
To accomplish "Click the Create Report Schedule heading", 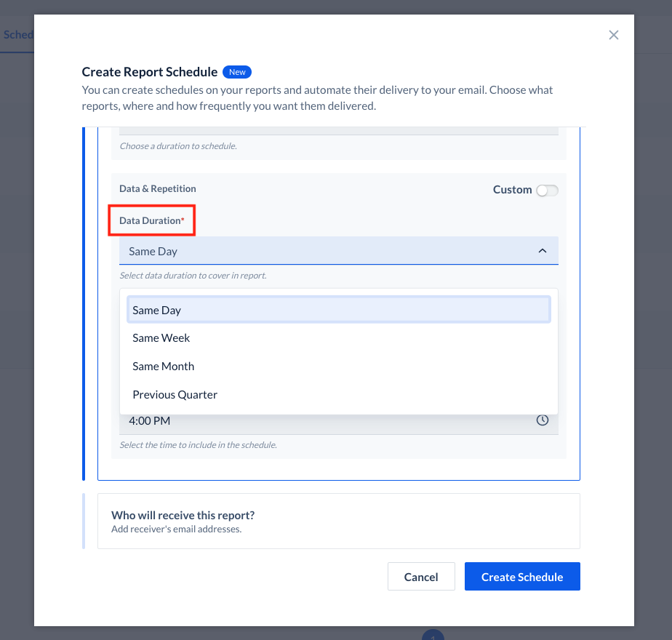I will tap(148, 72).
